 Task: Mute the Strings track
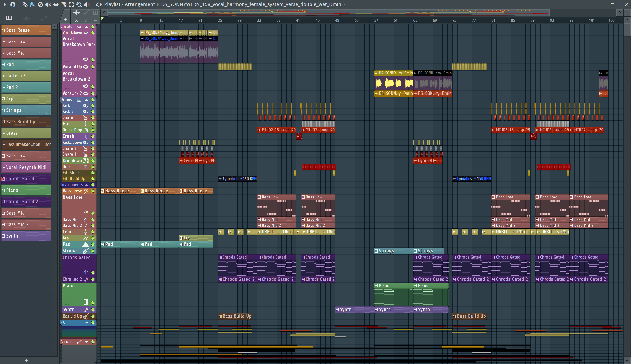point(93,251)
